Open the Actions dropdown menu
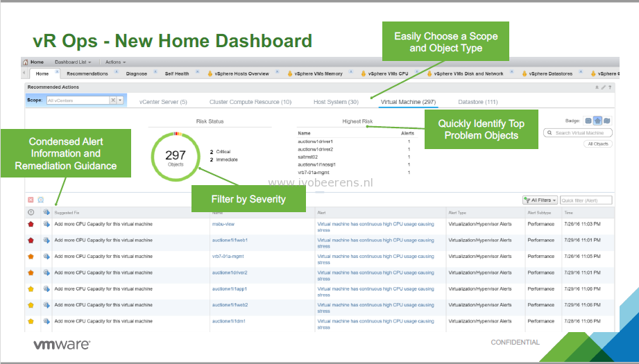Viewport: 639px width, 364px height. tap(116, 62)
